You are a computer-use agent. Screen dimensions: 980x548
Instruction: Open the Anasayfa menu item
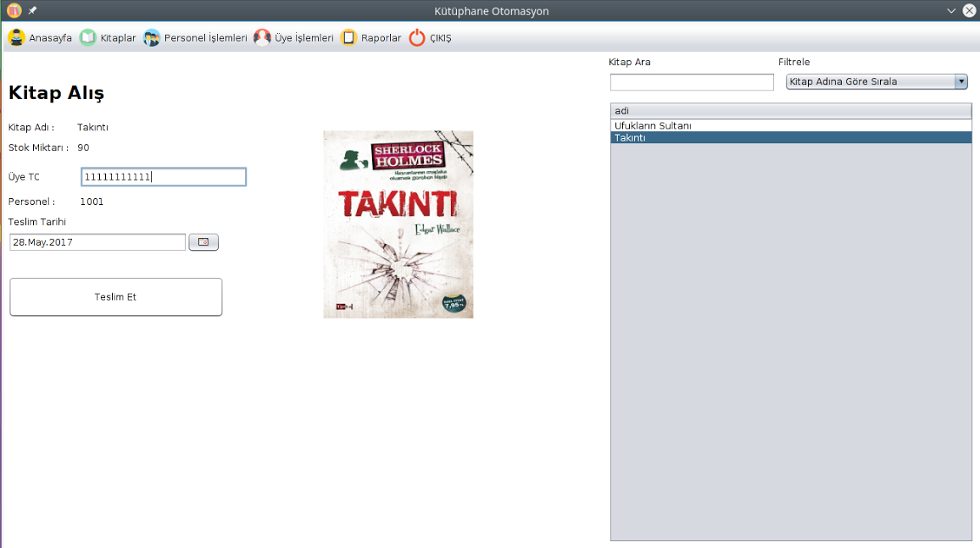pyautogui.click(x=50, y=38)
